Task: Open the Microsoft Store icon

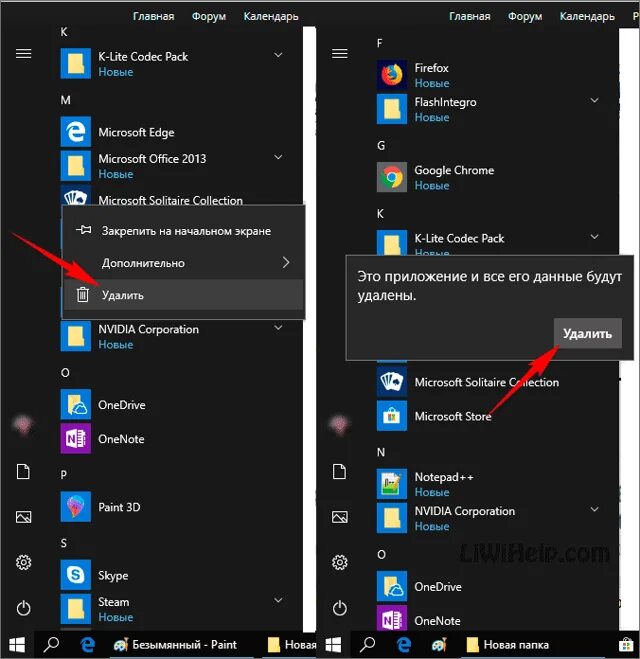Action: coord(392,416)
